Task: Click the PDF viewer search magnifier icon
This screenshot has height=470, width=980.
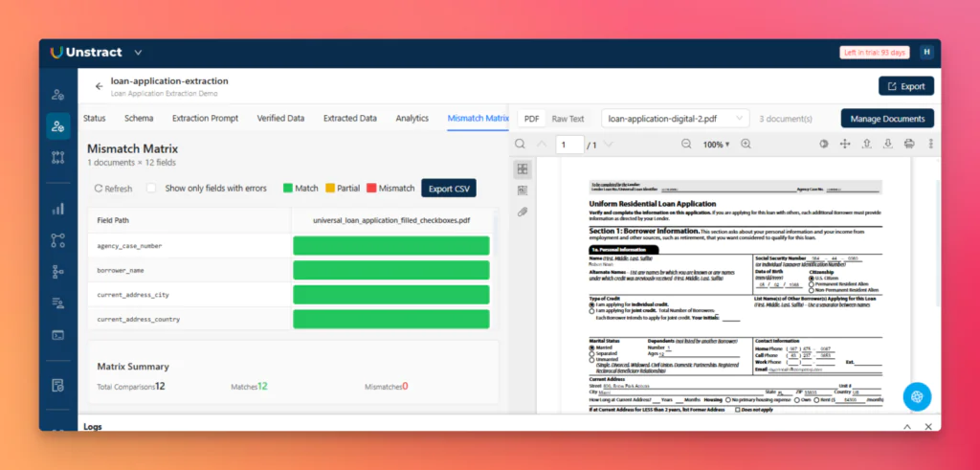Action: 520,145
